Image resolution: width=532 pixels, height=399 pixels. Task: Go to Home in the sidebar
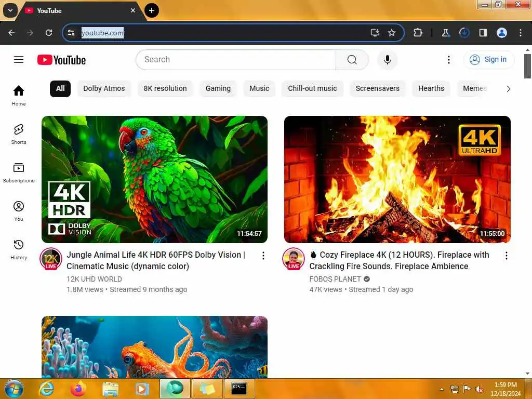tap(19, 96)
